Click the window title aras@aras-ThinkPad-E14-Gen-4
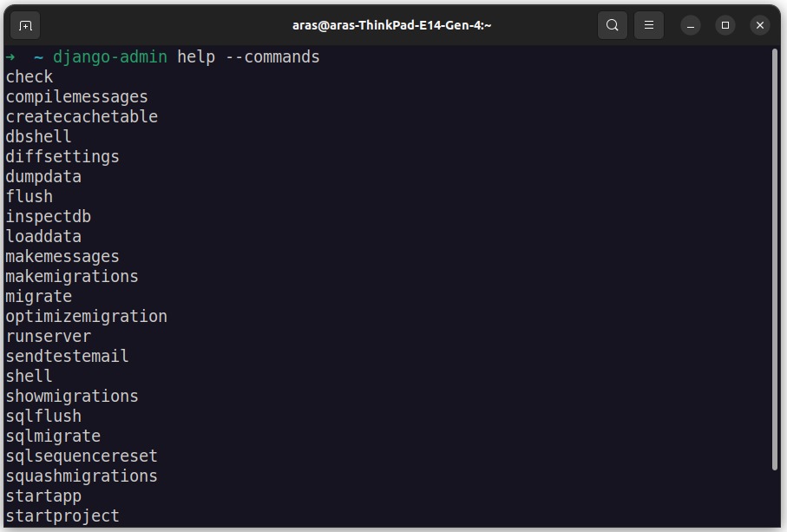Viewport: 787px width, 532px height. [392, 25]
